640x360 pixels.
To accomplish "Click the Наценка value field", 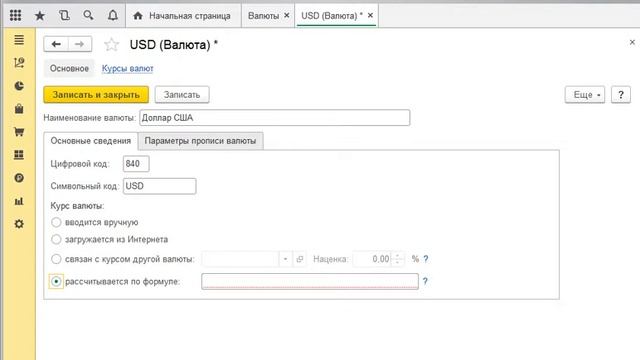I will click(372, 259).
